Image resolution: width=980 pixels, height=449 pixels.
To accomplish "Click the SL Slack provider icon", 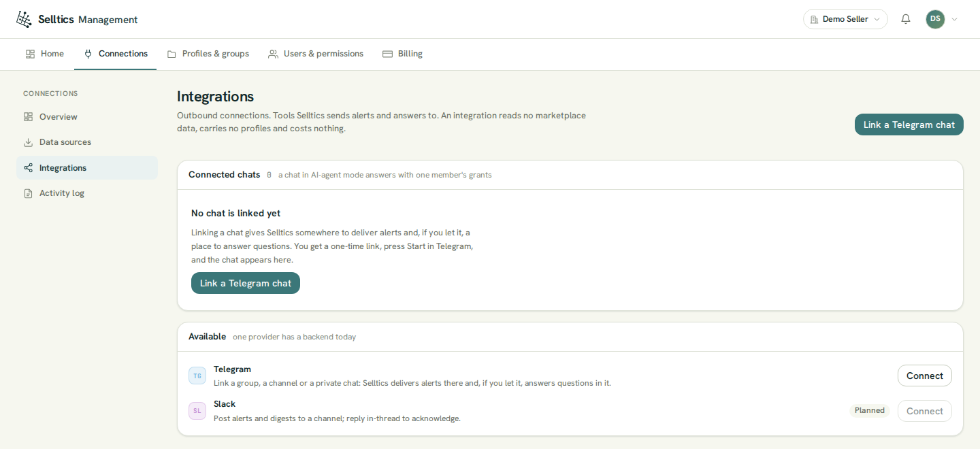I will (x=197, y=411).
